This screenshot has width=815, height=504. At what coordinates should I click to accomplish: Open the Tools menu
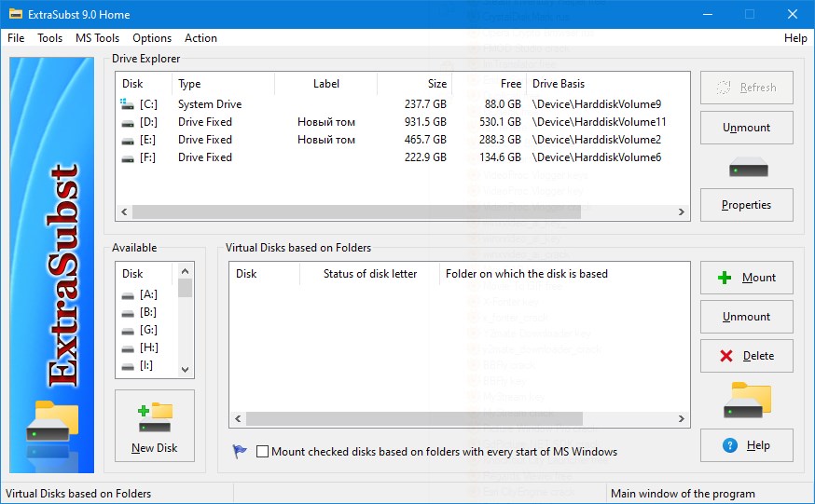(50, 38)
